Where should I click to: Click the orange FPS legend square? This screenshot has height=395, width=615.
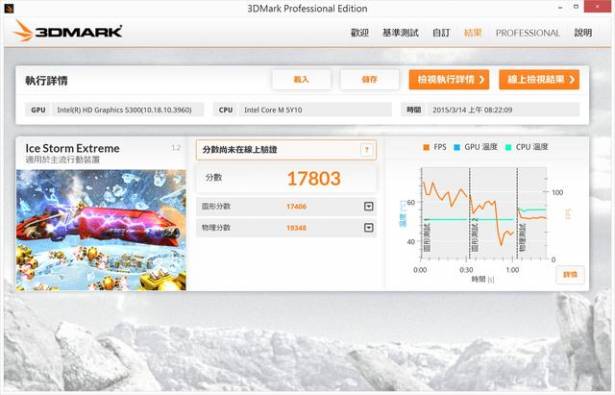[426, 147]
